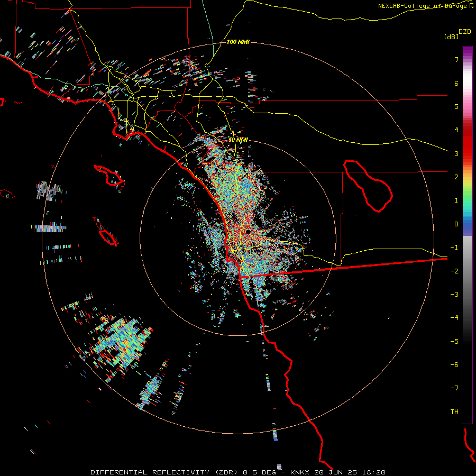Viewport: 476px width, 476px height.
Task: Click the "0.5 DEG" elevation angle text
Action: (259, 472)
